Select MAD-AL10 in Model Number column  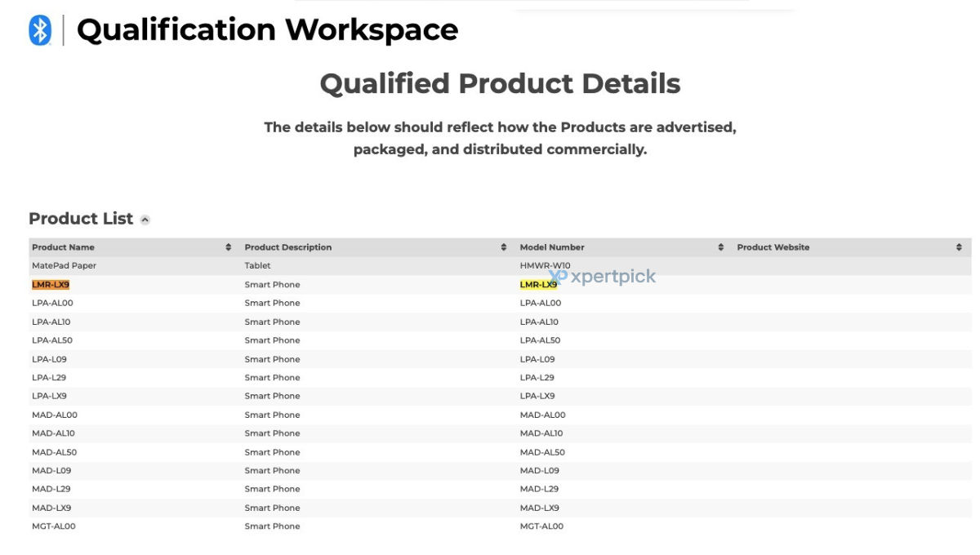point(541,433)
